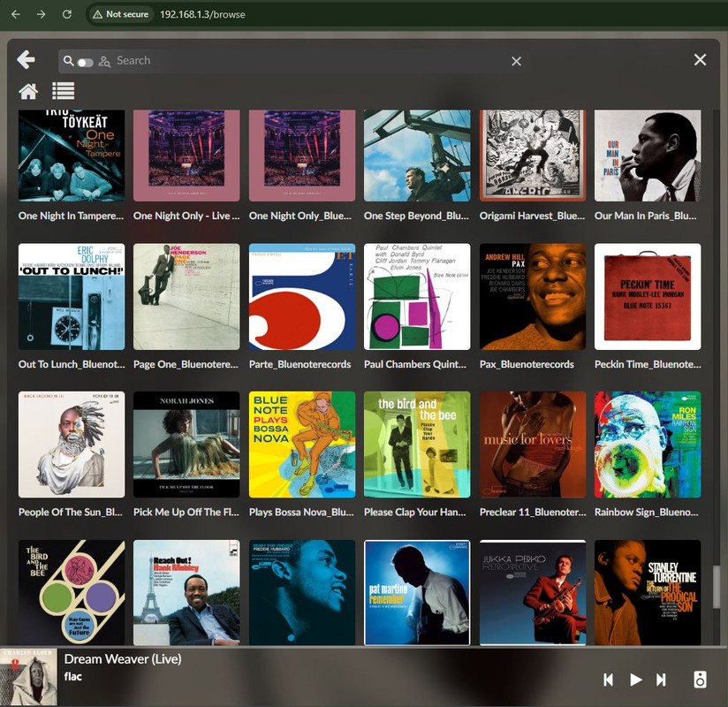This screenshot has width=728, height=707.
Task: Clear the search field
Action: coord(516,61)
